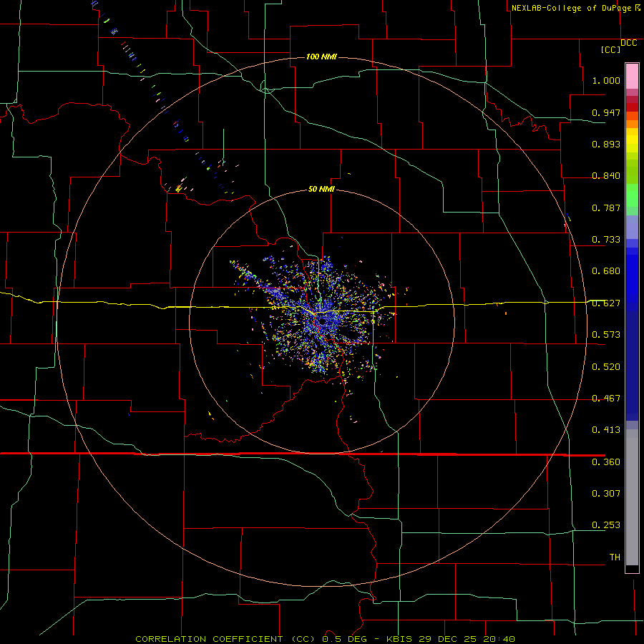Click the 100 NMI range ring label

[x=321, y=57]
